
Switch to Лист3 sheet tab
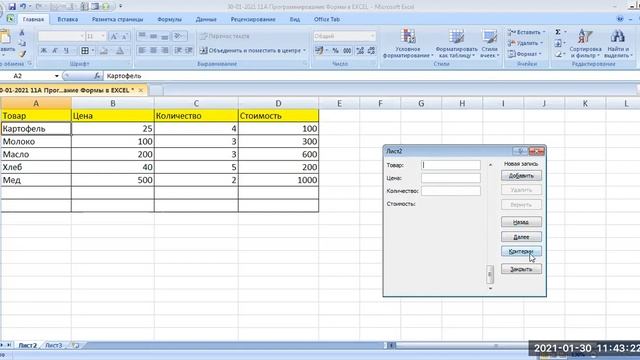click(x=53, y=345)
